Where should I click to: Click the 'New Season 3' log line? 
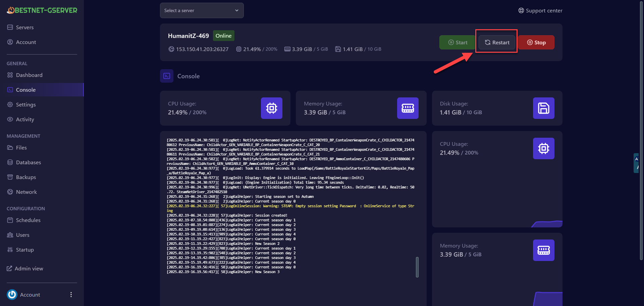pos(223,272)
